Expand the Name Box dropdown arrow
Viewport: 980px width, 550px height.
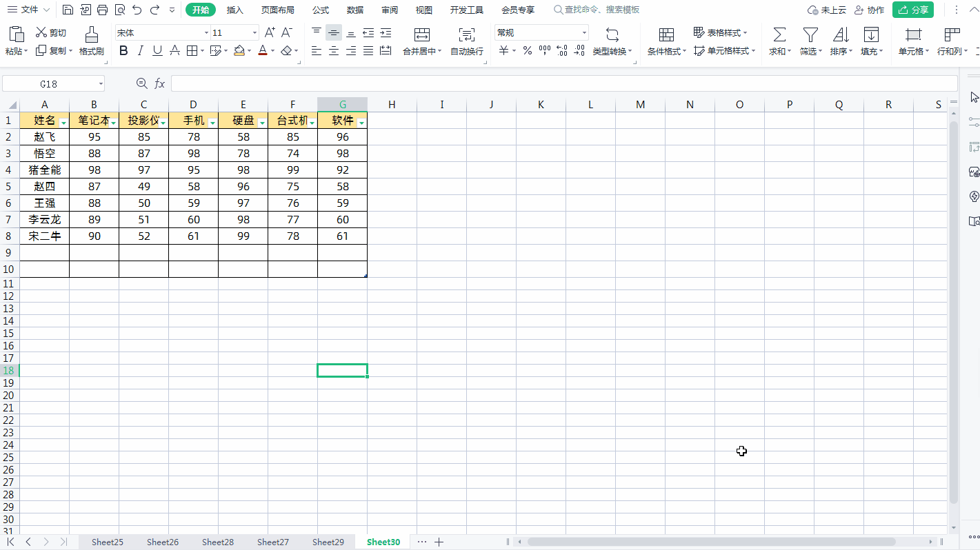tap(101, 83)
